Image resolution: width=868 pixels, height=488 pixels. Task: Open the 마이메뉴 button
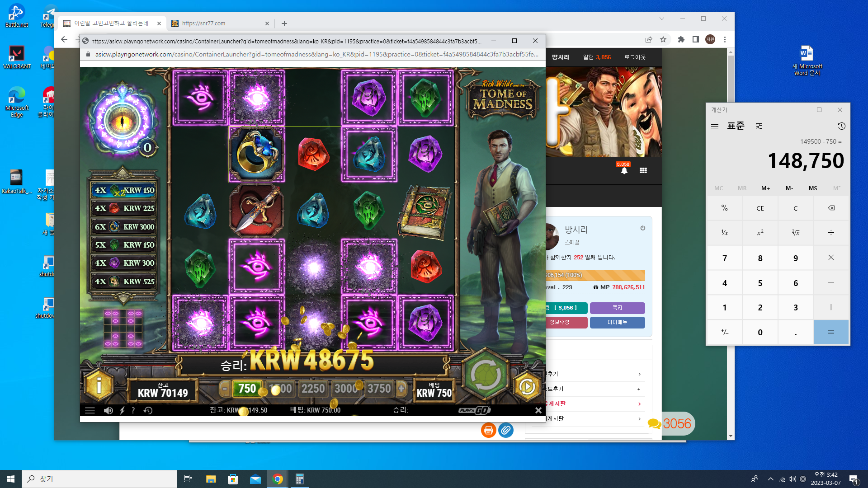pos(617,322)
